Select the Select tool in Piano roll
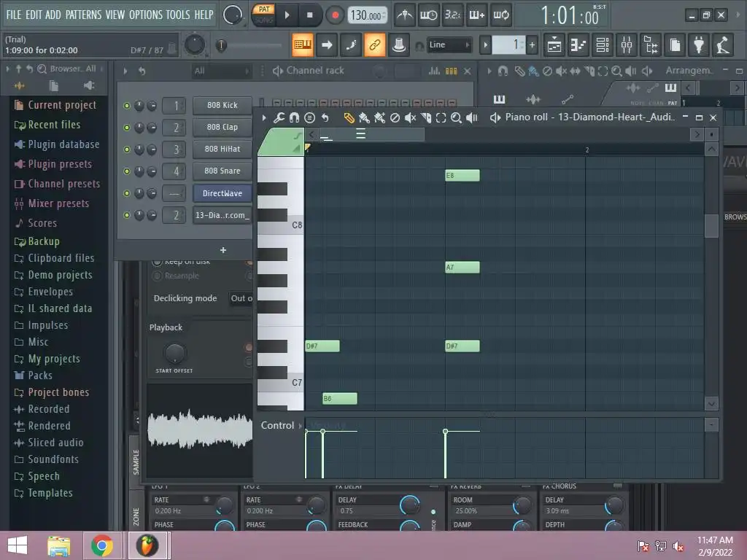The image size is (747, 560). pyautogui.click(x=441, y=117)
